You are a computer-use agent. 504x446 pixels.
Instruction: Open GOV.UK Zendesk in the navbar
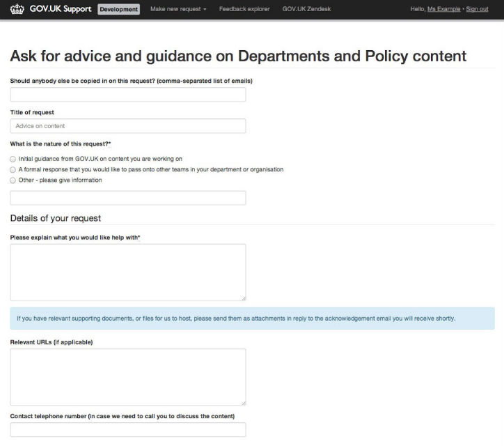pyautogui.click(x=306, y=9)
